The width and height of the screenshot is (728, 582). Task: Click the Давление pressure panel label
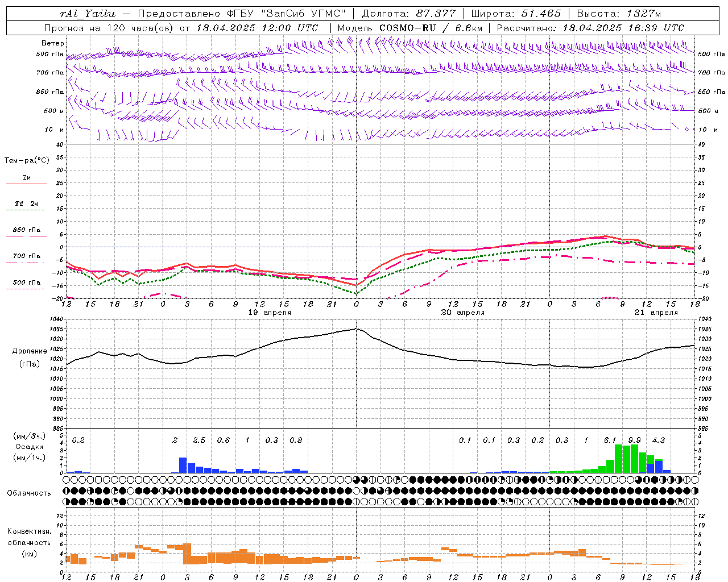click(x=30, y=351)
